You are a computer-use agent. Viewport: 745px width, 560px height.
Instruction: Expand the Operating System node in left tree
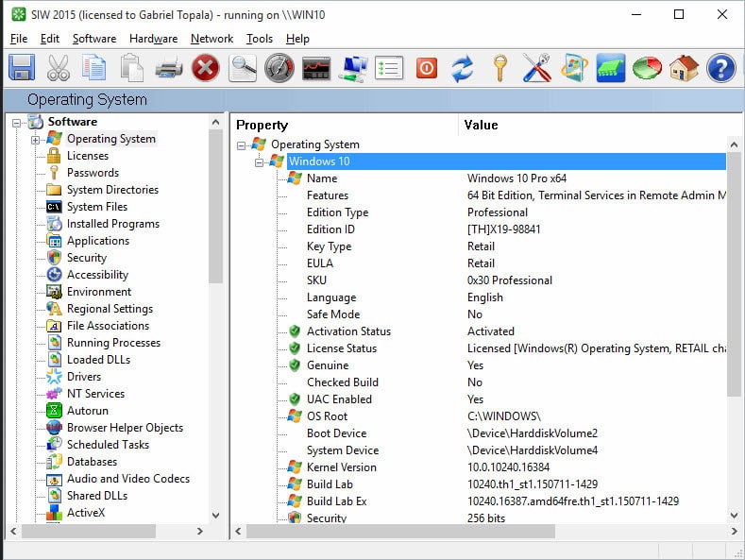click(x=35, y=140)
